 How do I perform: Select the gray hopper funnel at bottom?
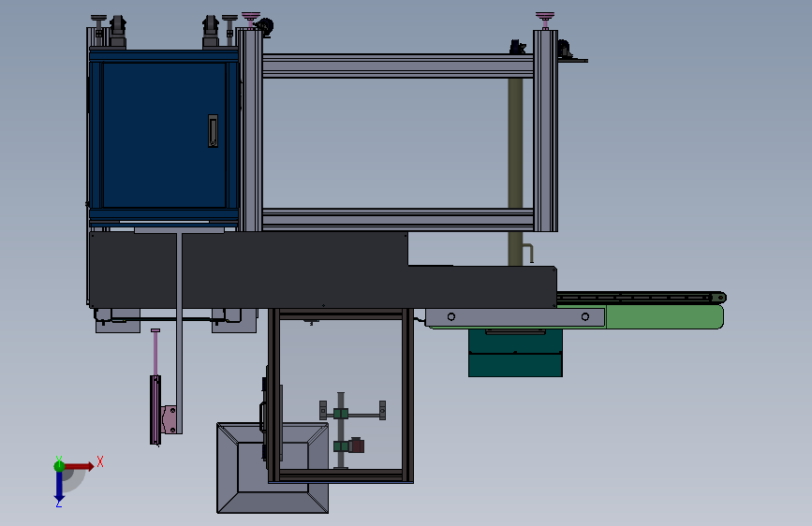[273, 468]
